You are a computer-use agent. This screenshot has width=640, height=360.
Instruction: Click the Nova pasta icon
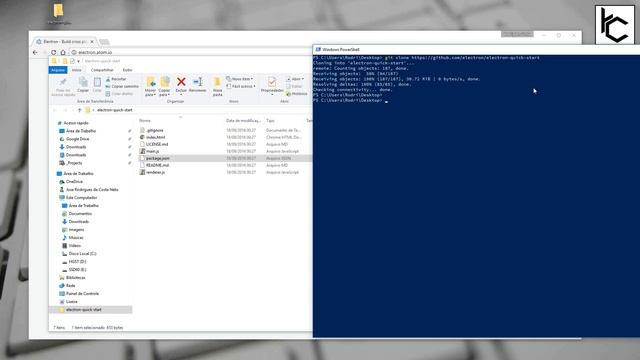click(218, 82)
